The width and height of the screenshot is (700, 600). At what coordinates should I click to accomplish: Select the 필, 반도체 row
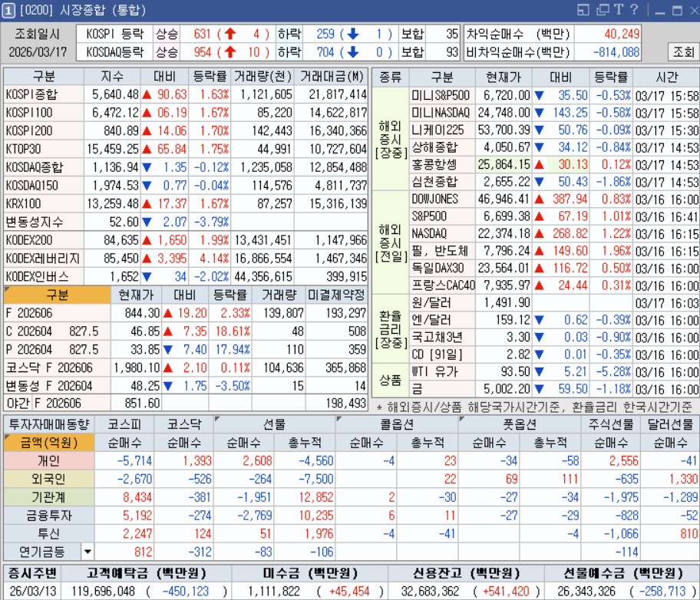point(554,250)
